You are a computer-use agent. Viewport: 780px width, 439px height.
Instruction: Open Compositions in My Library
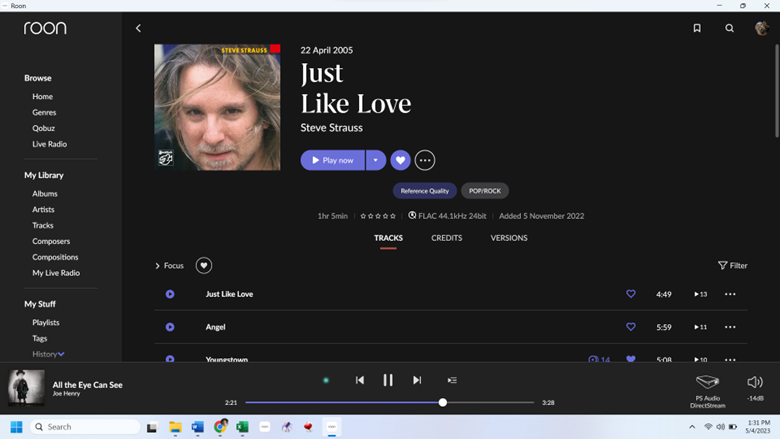pos(55,258)
